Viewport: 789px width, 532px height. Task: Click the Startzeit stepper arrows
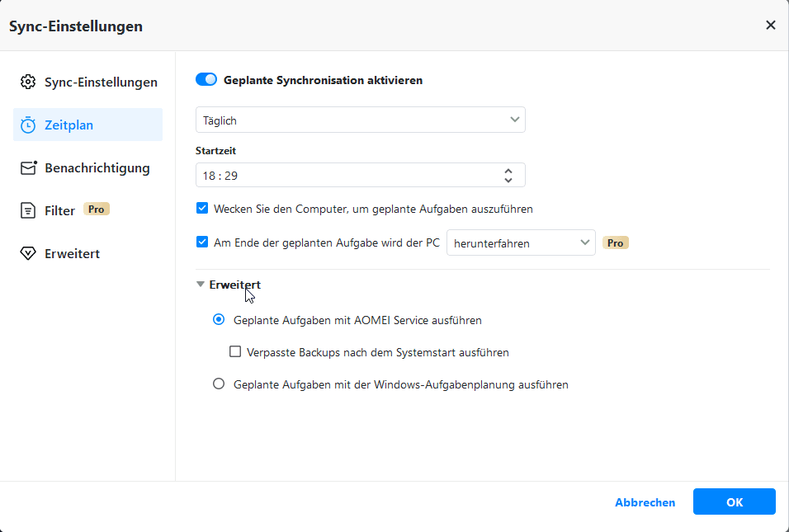coord(508,175)
